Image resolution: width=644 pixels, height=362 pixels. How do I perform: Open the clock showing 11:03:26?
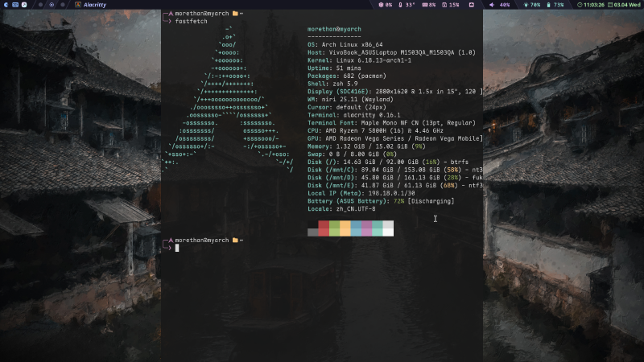(x=591, y=5)
